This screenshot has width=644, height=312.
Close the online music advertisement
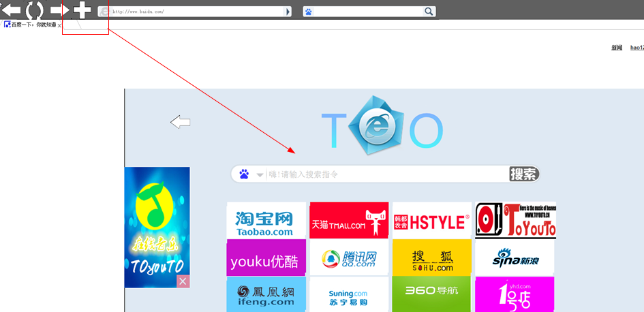pos(183,281)
